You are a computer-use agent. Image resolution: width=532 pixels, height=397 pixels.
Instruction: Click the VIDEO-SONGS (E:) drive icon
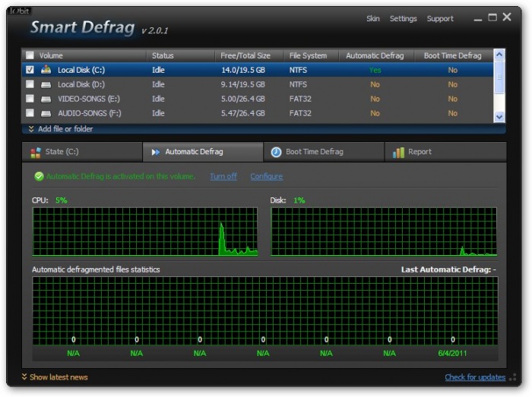click(46, 99)
